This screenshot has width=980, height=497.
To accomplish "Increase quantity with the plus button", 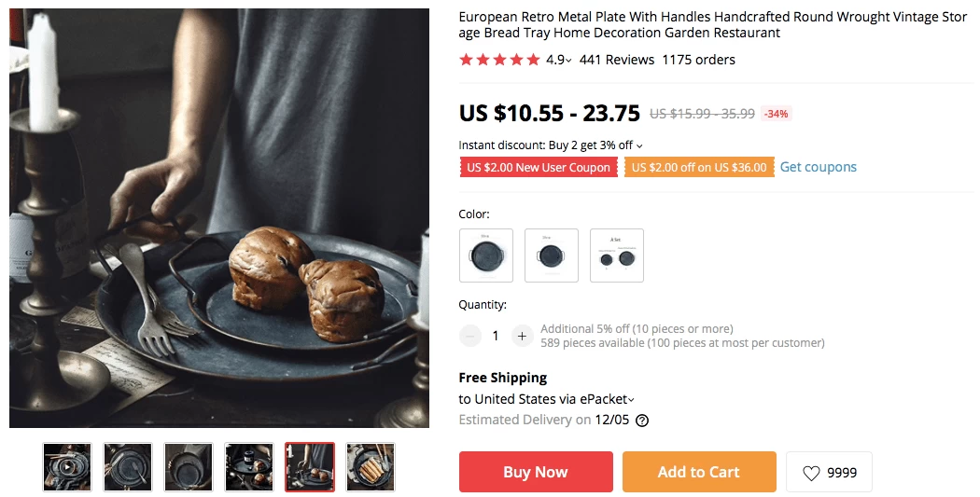I will (x=522, y=336).
